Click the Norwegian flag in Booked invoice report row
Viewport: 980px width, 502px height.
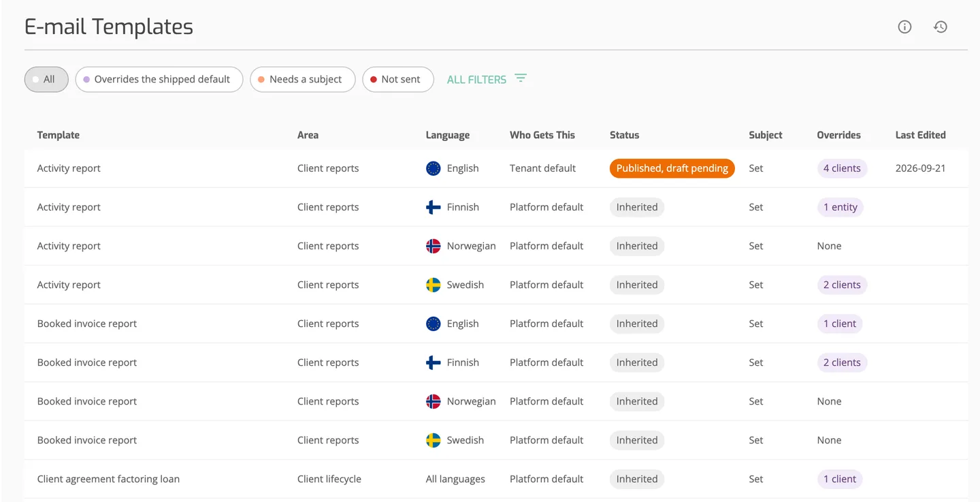click(434, 401)
